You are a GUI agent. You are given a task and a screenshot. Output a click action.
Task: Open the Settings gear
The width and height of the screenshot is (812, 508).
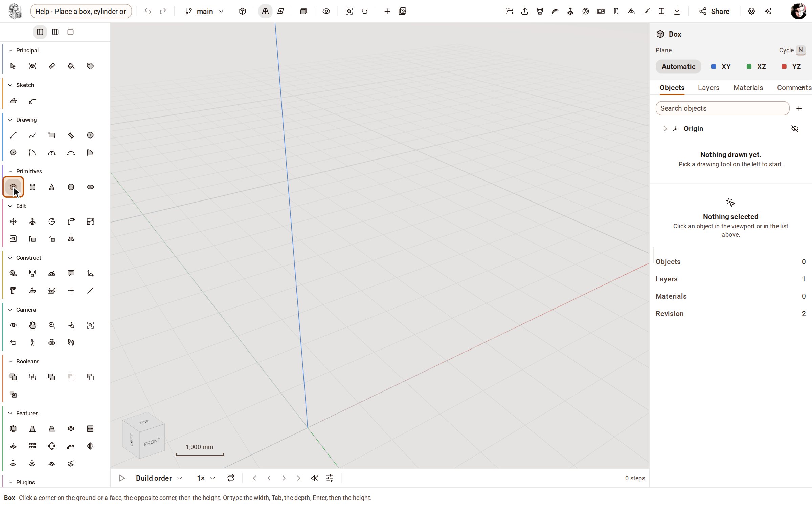tap(751, 11)
